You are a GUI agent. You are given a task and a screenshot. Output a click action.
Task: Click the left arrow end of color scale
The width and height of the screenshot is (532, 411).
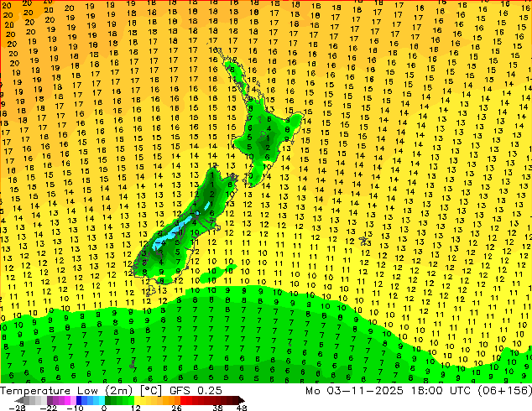click(19, 400)
